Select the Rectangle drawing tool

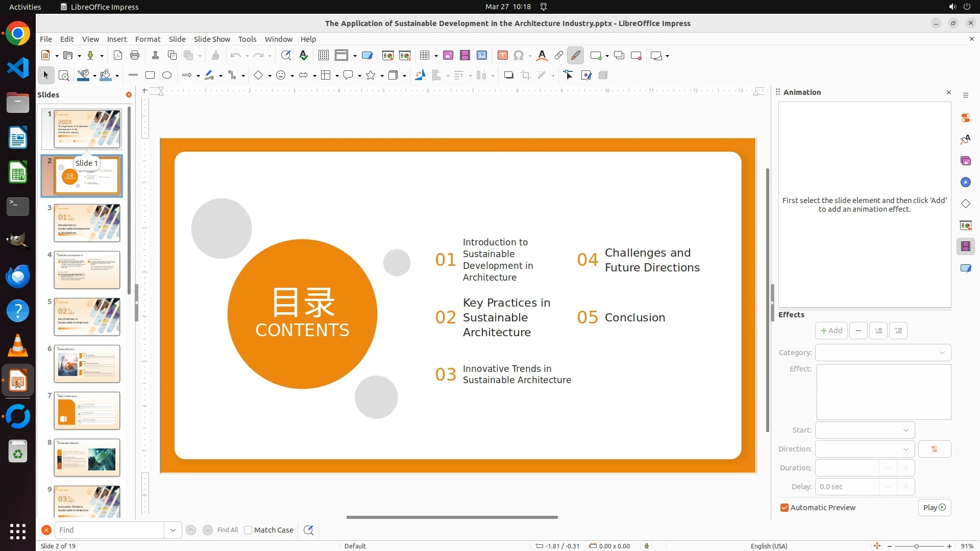click(x=150, y=76)
